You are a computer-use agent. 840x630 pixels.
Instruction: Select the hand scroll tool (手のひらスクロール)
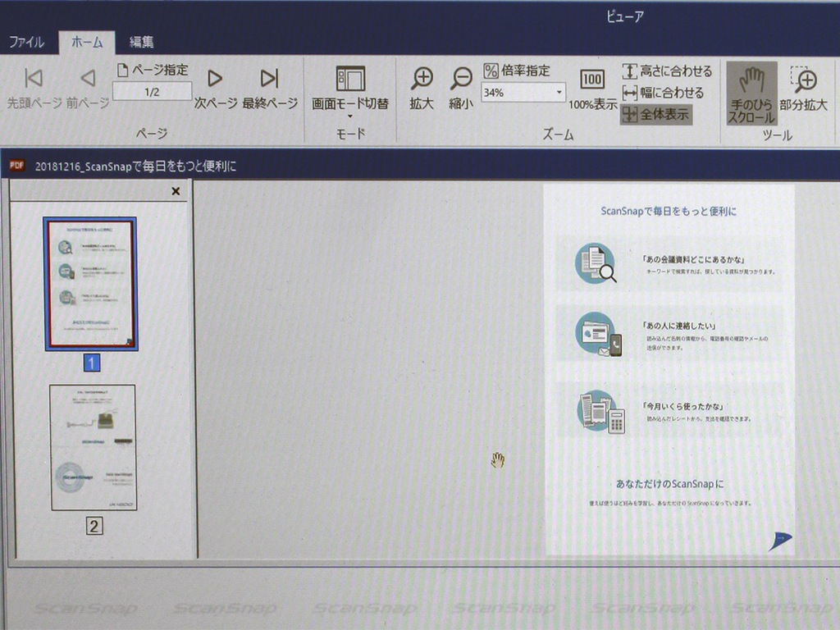click(x=751, y=94)
